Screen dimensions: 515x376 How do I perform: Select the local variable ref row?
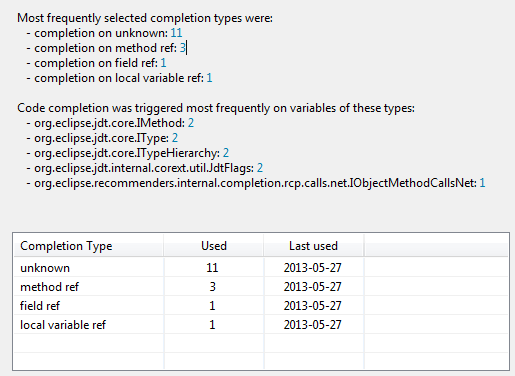(261, 325)
